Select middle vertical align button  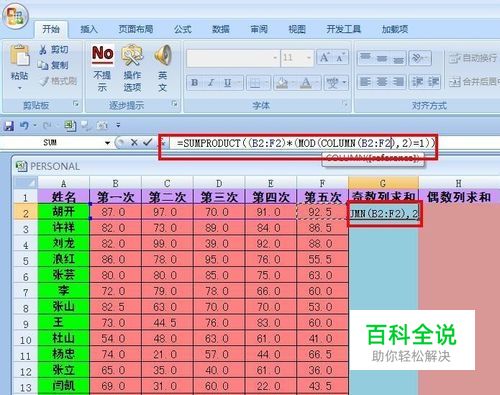[x=382, y=58]
